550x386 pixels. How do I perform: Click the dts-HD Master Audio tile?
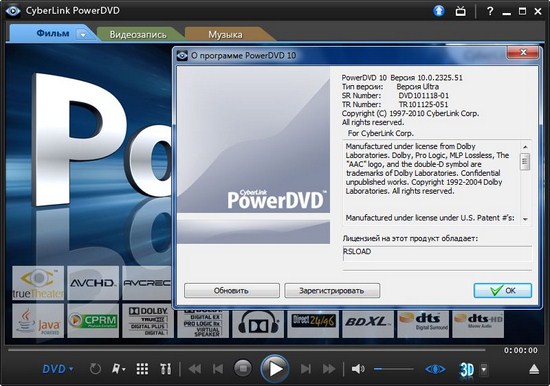pyautogui.click(x=478, y=324)
